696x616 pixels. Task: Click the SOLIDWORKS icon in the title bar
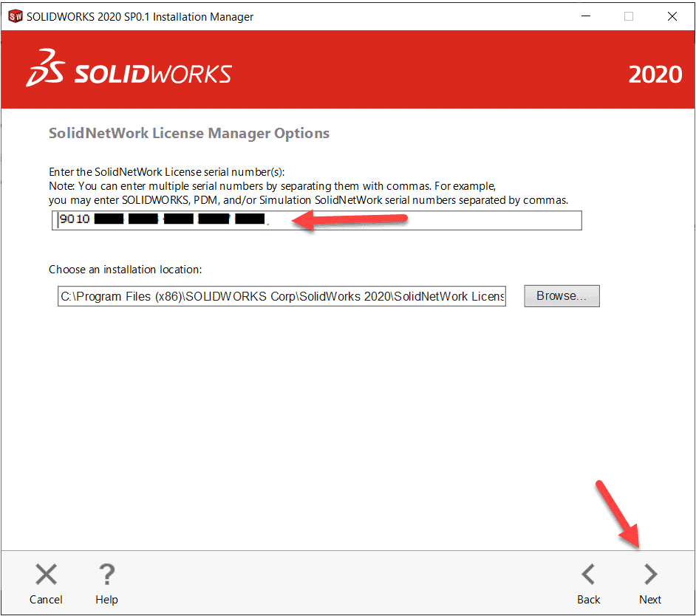point(15,16)
